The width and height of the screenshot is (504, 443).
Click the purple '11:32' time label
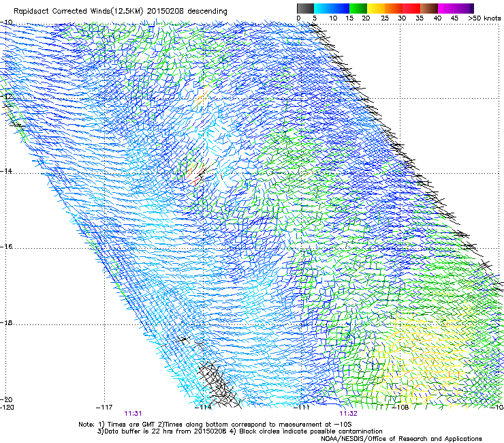(349, 414)
